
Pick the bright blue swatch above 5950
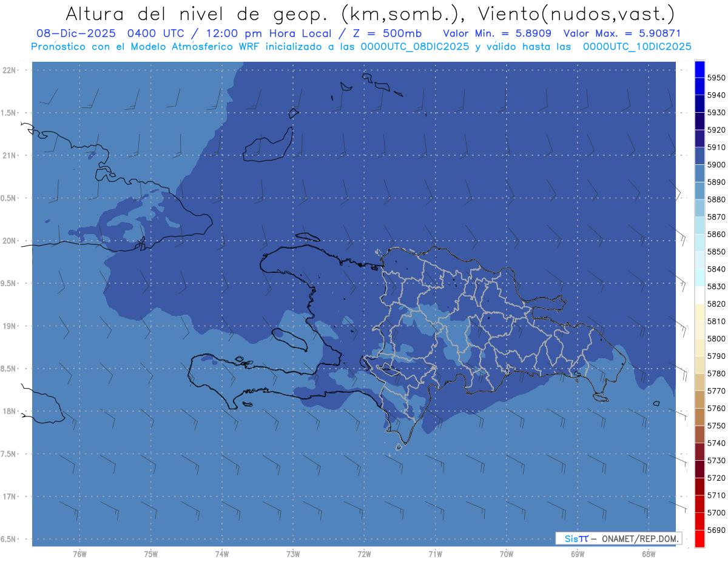tap(699, 69)
